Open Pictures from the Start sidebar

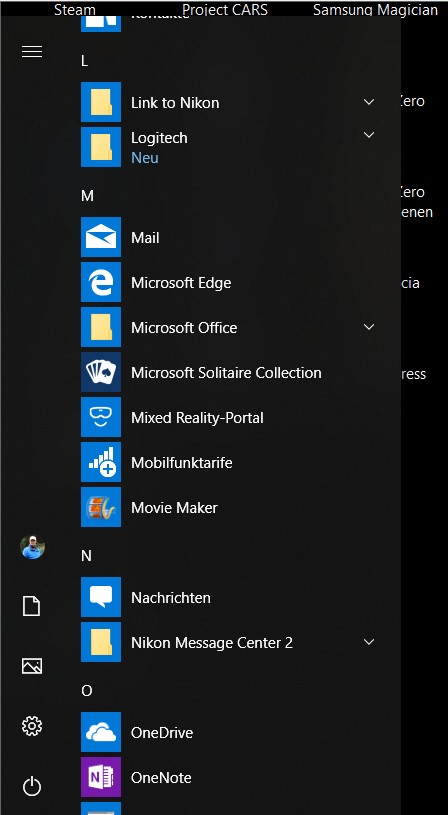pyautogui.click(x=32, y=666)
